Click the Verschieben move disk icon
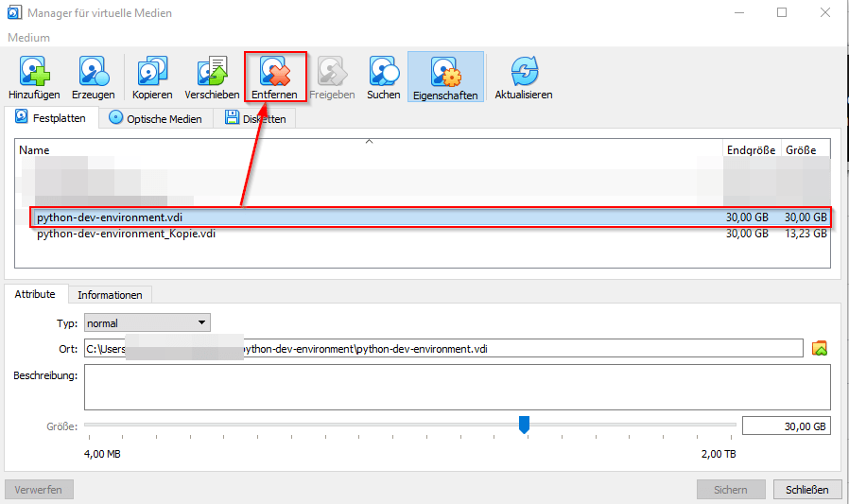This screenshot has height=504, width=849. click(x=212, y=72)
